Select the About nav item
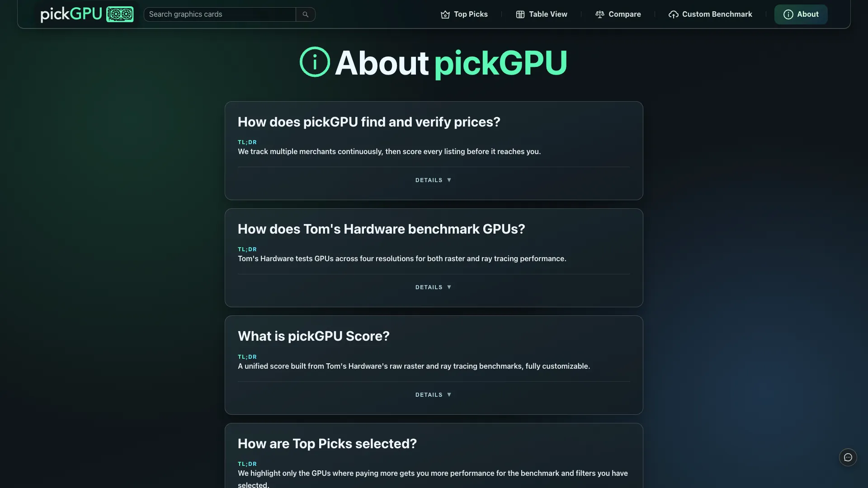 pos(801,14)
